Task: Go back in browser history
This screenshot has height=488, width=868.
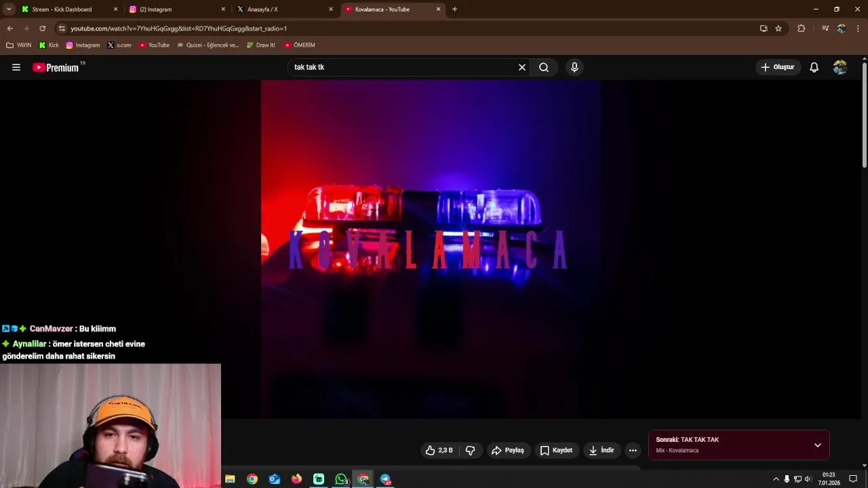Action: point(9,28)
